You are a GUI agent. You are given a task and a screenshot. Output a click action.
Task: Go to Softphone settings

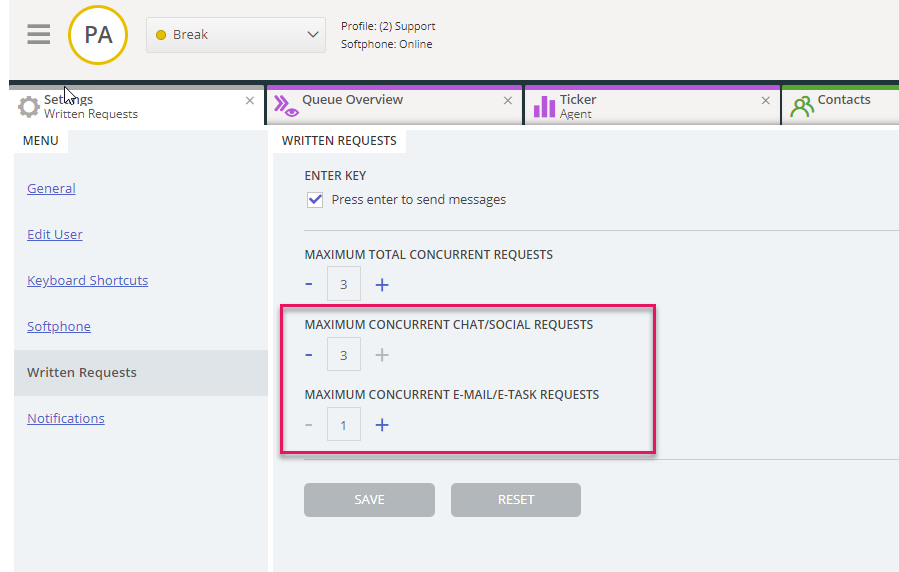tap(59, 327)
